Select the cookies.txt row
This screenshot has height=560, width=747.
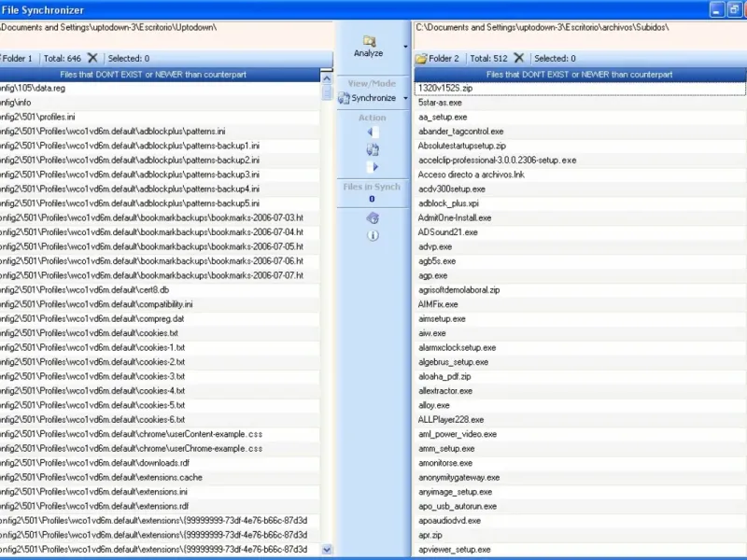click(160, 333)
